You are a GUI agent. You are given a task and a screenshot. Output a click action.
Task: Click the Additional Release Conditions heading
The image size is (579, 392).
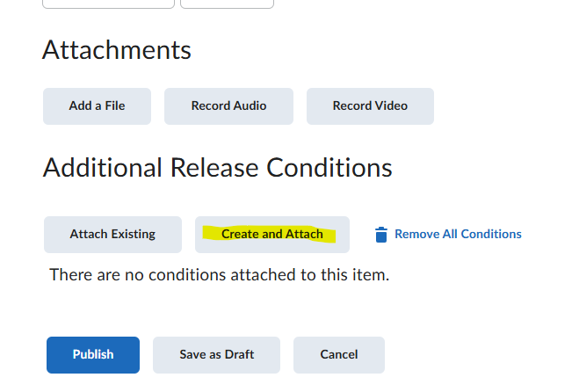[x=218, y=168]
